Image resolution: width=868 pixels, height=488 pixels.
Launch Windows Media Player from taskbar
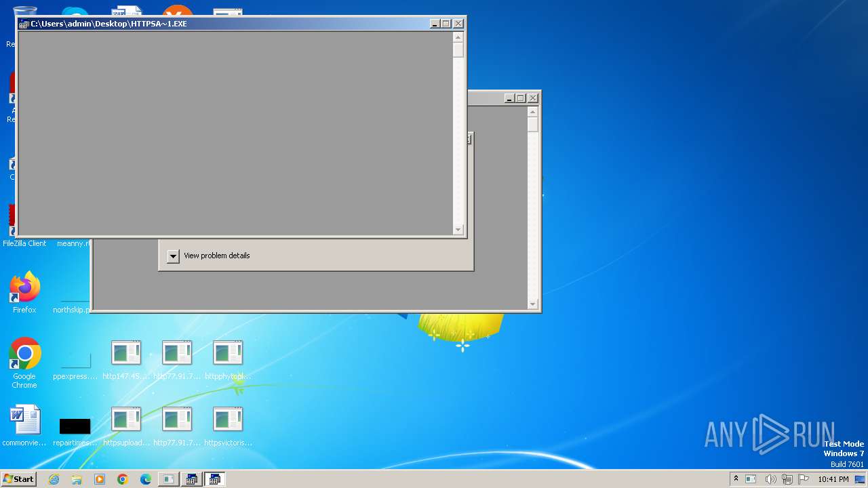click(100, 479)
